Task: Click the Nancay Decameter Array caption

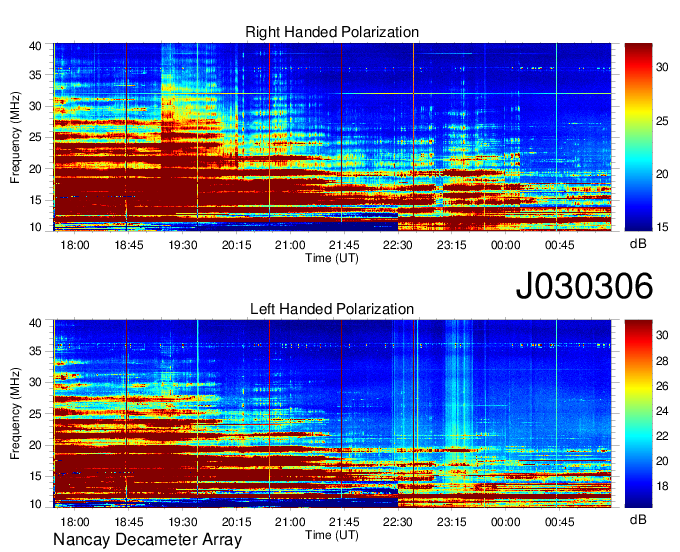Action: tap(147, 540)
